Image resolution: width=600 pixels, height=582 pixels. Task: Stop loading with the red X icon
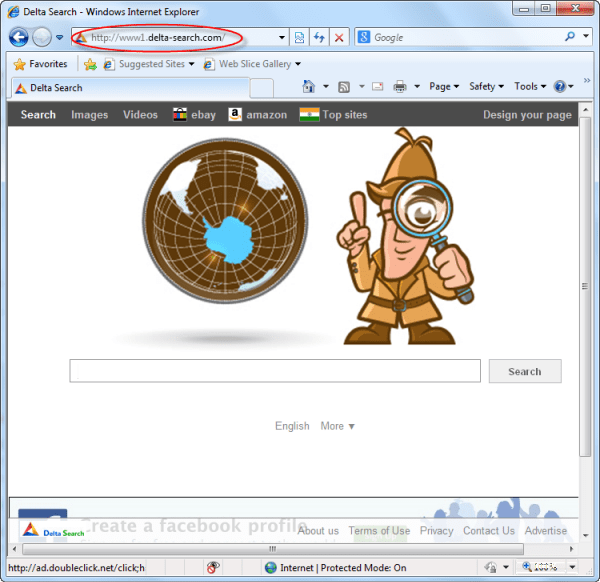coord(339,37)
